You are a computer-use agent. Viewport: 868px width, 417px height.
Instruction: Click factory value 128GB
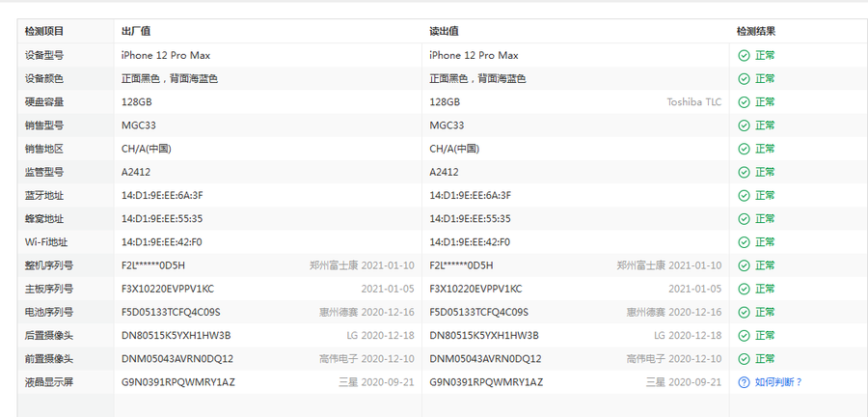[x=136, y=102]
